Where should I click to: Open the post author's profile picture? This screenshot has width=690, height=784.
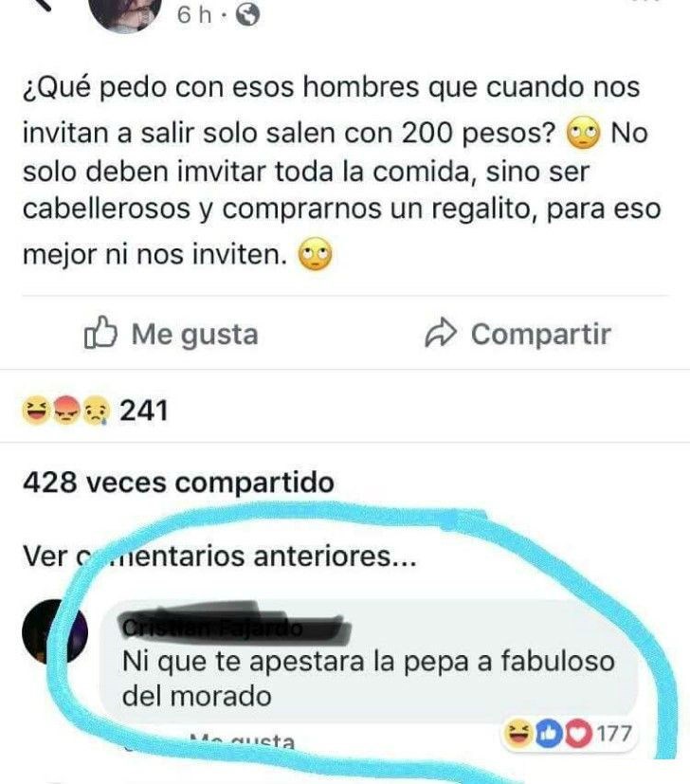tap(125, 14)
